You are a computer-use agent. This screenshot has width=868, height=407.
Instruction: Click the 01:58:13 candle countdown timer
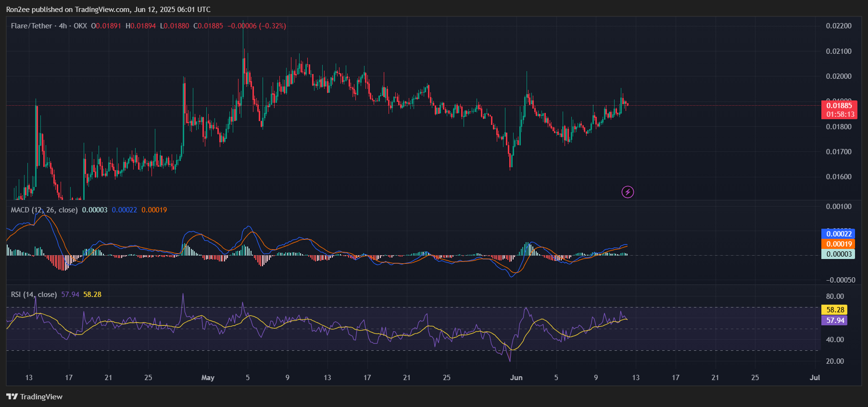[x=840, y=114]
